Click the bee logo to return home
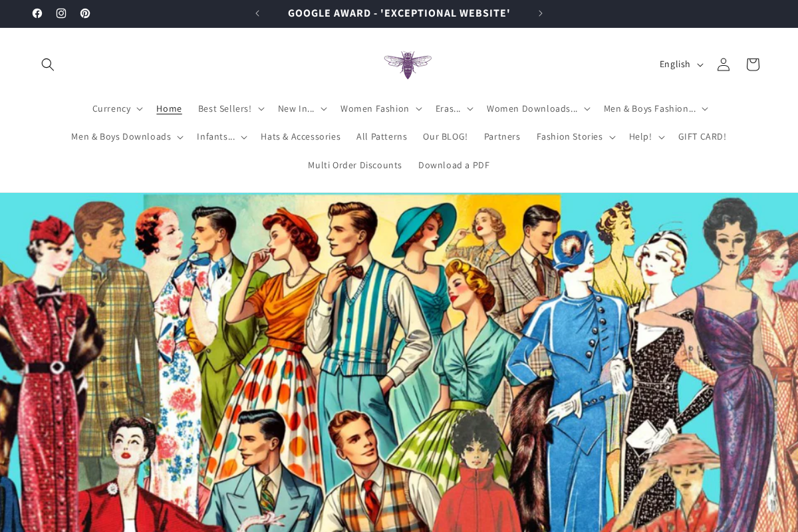 click(408, 64)
